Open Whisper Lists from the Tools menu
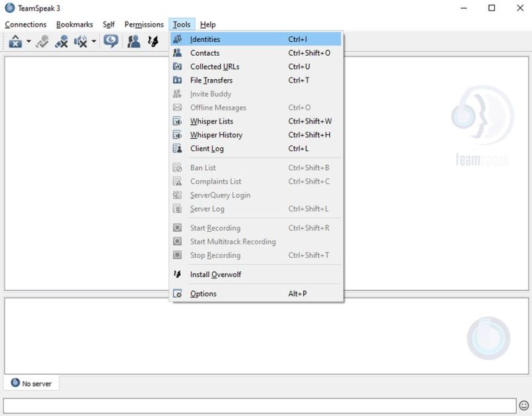The height and width of the screenshot is (416, 532). 256,121
